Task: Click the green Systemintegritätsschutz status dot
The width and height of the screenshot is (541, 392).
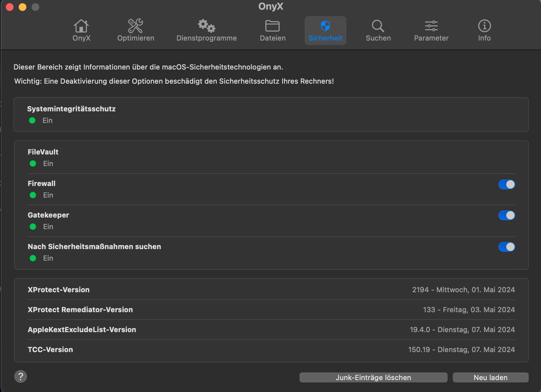Action: click(x=32, y=120)
